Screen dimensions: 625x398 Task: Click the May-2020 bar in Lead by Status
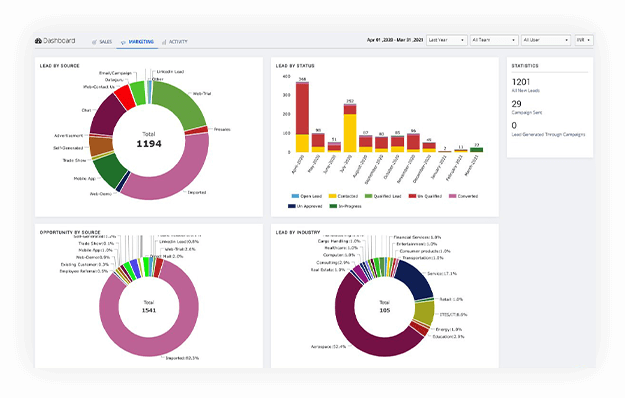tap(318, 143)
